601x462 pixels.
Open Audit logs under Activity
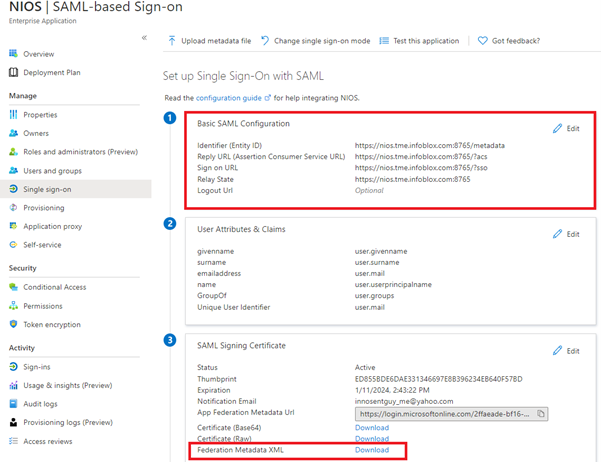coord(42,403)
